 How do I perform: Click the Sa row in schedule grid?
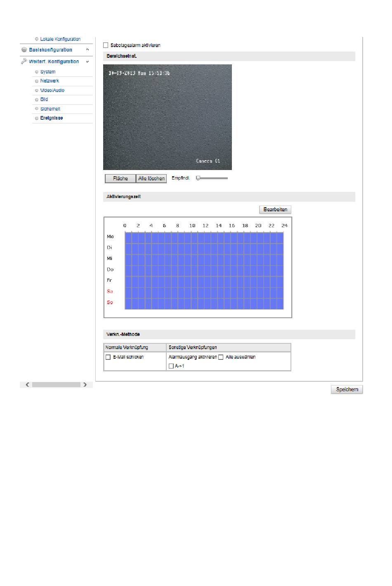click(x=204, y=293)
